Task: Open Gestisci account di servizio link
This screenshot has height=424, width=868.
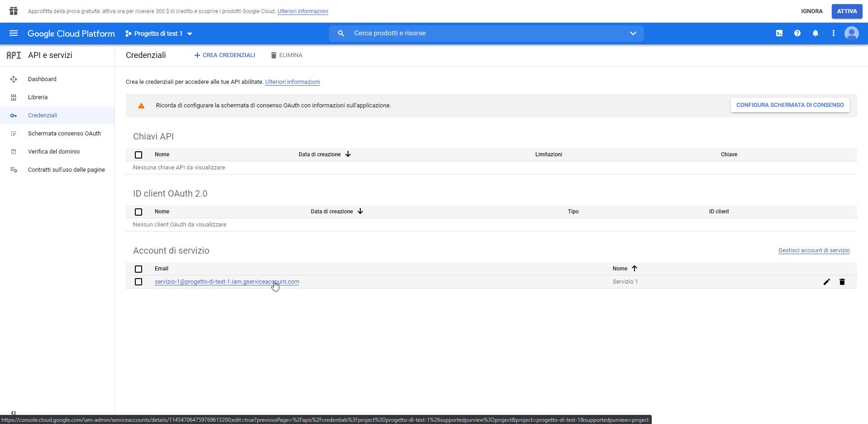Action: click(x=814, y=251)
